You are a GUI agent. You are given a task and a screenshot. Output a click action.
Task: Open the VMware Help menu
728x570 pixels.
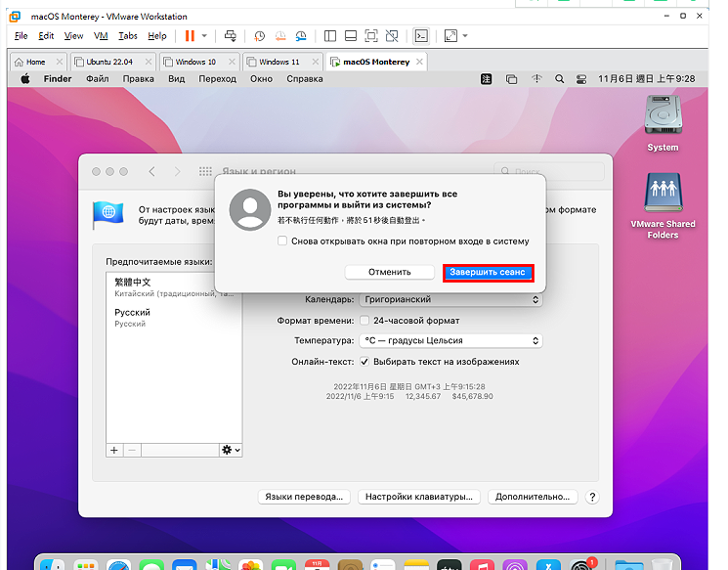pos(157,36)
